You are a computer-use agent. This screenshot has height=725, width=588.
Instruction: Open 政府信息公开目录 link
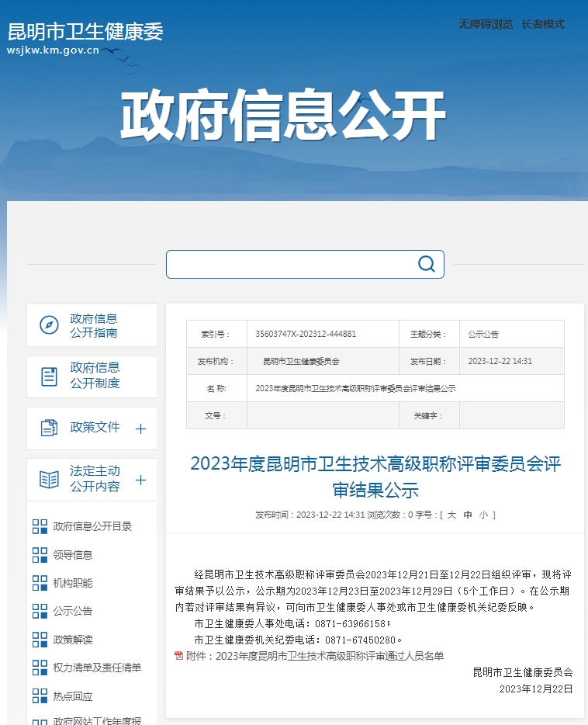click(92, 526)
